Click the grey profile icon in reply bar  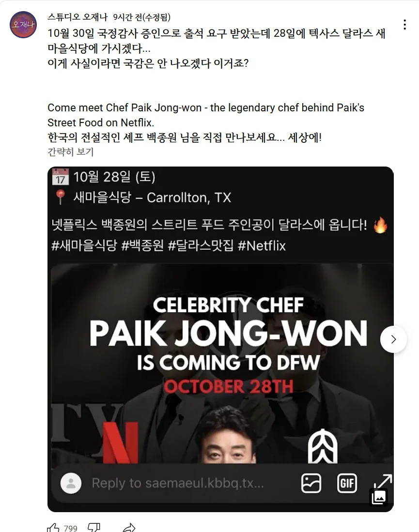point(71,483)
